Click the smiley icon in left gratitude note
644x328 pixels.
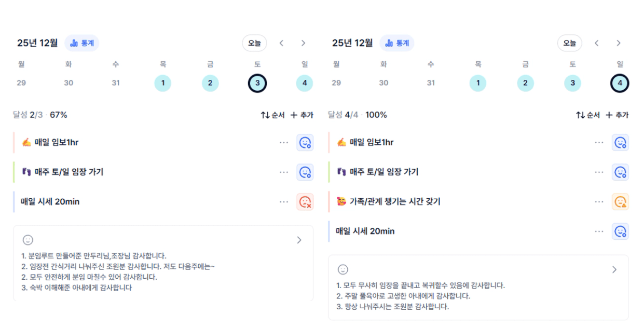click(28, 240)
